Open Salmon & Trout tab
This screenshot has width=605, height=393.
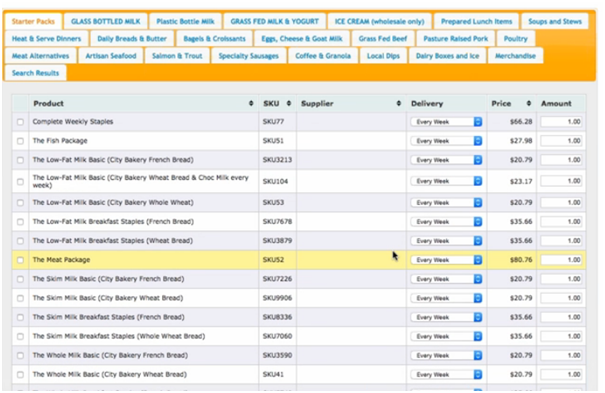[x=177, y=56]
